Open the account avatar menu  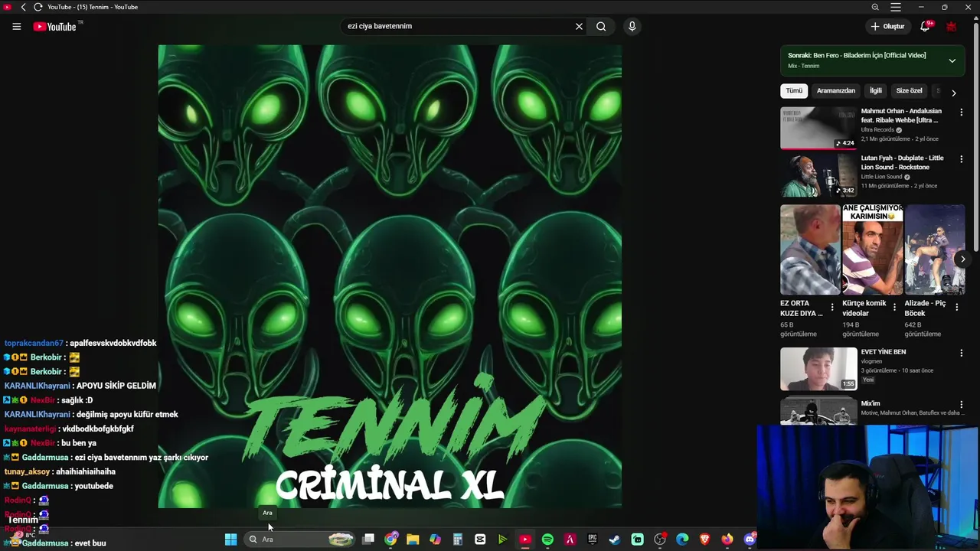coord(952,26)
